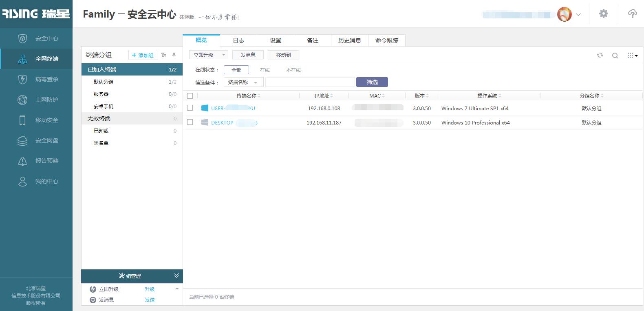Click the group tree view icon

pos(163,55)
